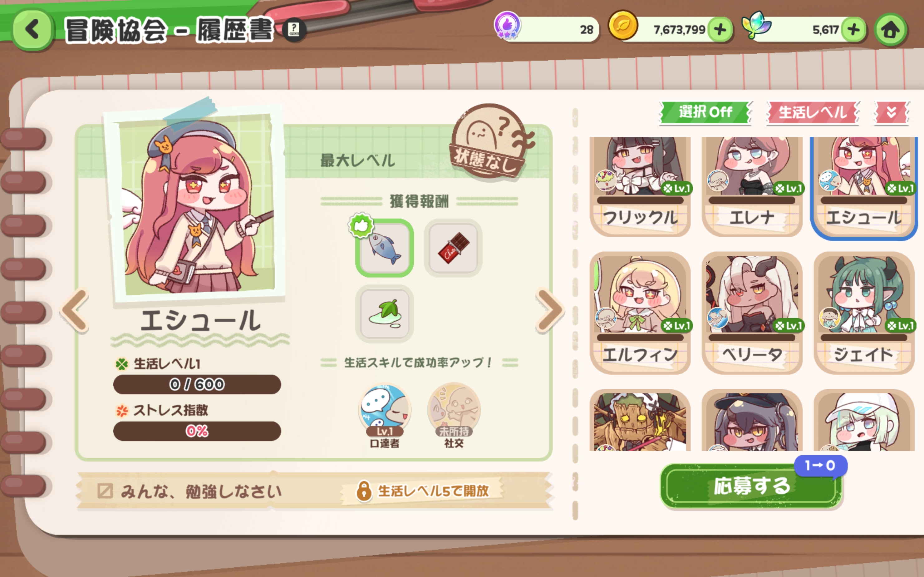Viewport: 924px width, 577px height.
Task: Add more crystal gems with plus button
Action: (853, 29)
